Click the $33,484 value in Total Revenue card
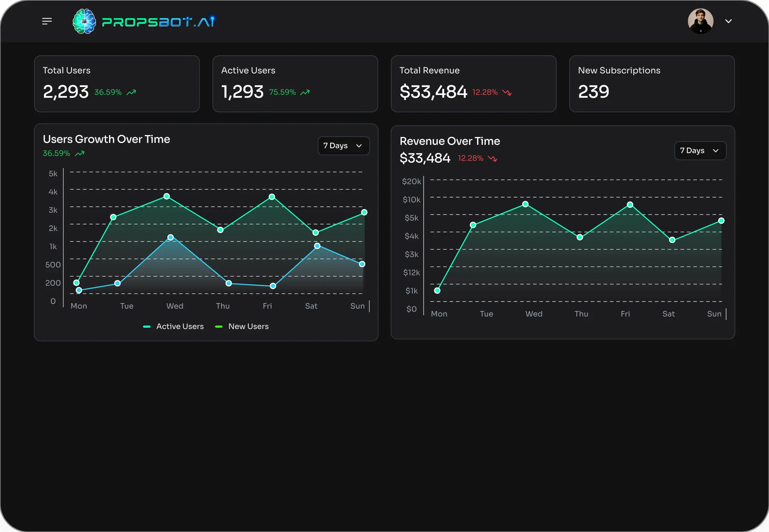Image resolution: width=769 pixels, height=532 pixels. pos(434,92)
